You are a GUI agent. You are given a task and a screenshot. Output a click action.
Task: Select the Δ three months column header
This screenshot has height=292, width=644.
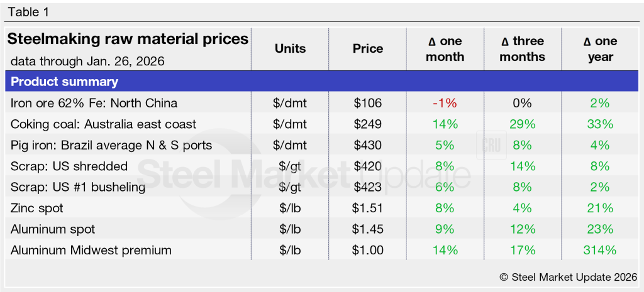click(523, 49)
